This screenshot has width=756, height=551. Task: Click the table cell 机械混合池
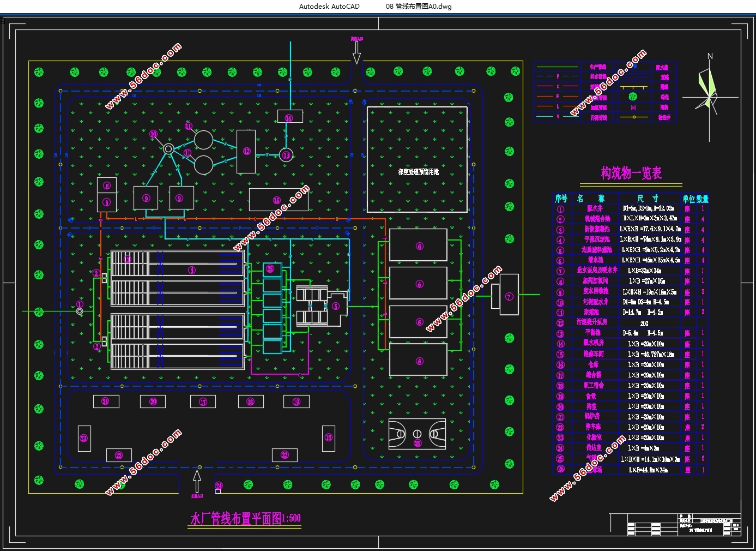(597, 219)
